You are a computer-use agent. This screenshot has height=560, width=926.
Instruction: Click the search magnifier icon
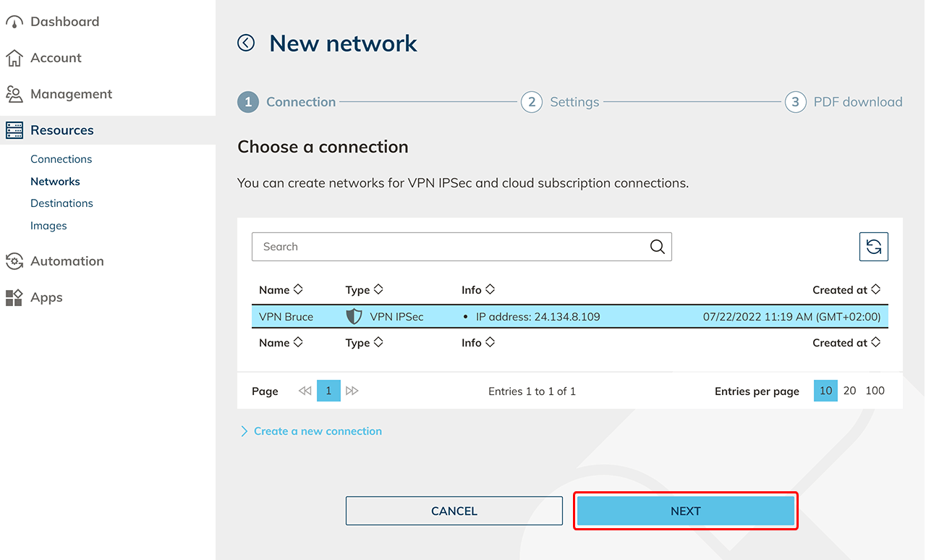click(x=657, y=247)
